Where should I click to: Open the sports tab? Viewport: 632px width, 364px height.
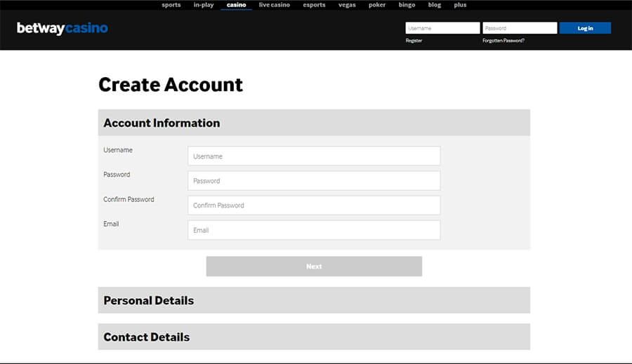(x=171, y=5)
